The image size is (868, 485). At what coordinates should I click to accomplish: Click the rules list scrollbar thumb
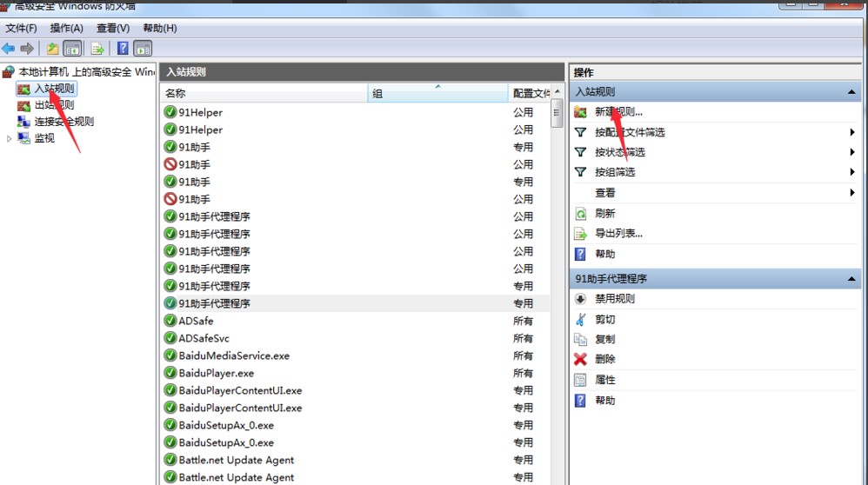pos(557,113)
